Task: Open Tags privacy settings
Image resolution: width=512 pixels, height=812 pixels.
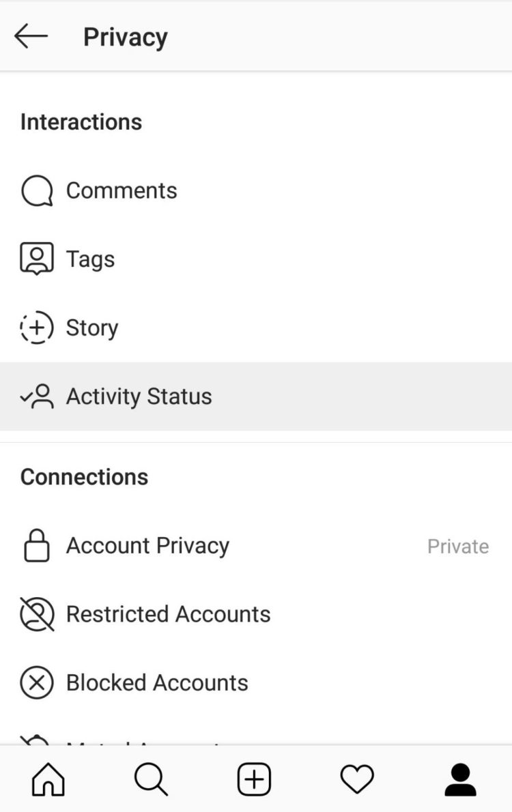Action: [90, 259]
